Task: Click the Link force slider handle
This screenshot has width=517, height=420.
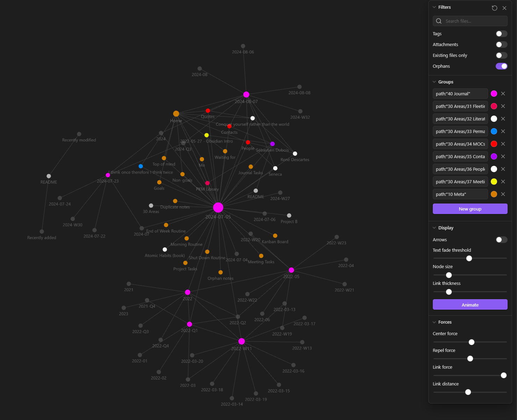Action: pos(504,376)
